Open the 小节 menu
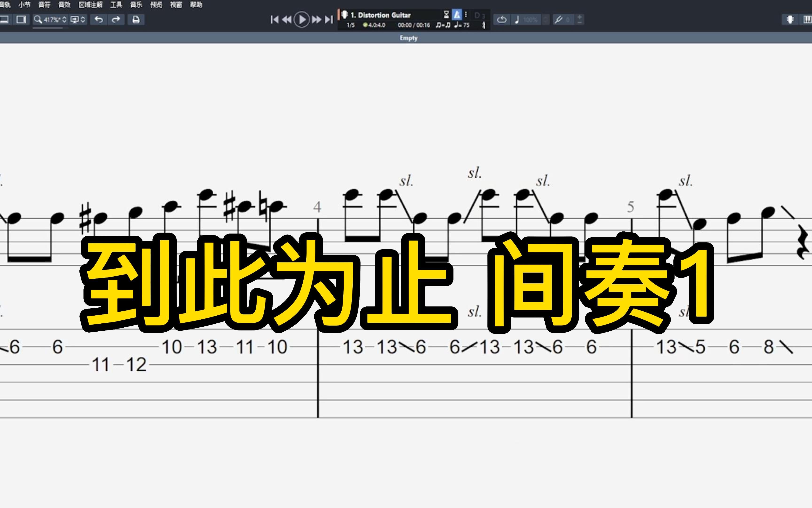812x508 pixels. coord(24,5)
